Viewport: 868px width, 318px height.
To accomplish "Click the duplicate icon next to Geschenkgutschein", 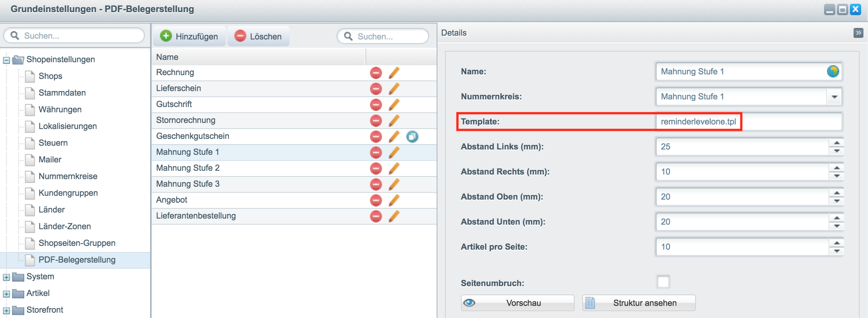I will coord(412,136).
